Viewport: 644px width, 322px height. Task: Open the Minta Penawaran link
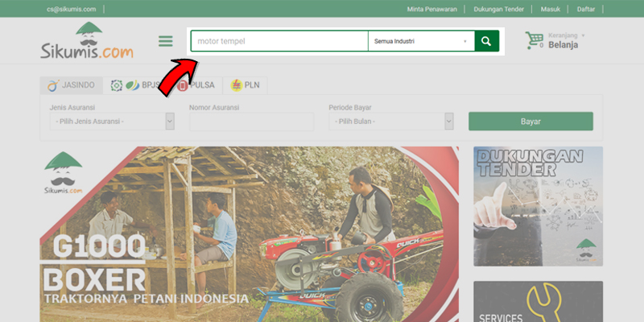pos(432,9)
